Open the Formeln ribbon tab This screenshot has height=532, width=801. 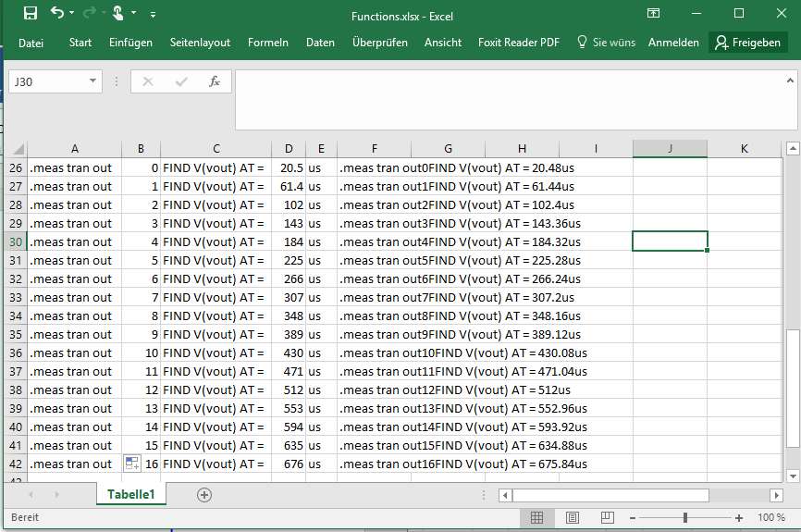[x=267, y=43]
